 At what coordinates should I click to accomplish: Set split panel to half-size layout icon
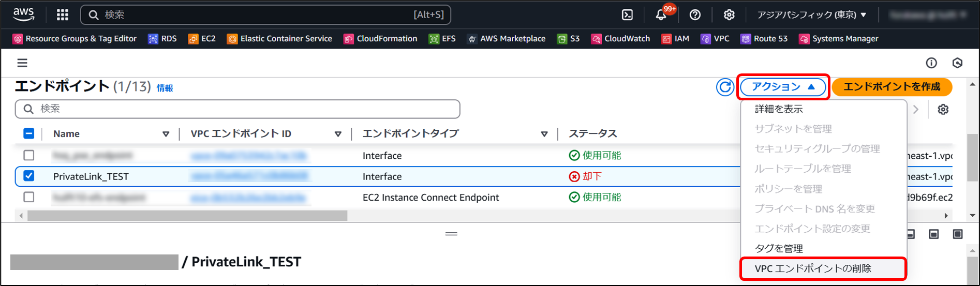934,234
